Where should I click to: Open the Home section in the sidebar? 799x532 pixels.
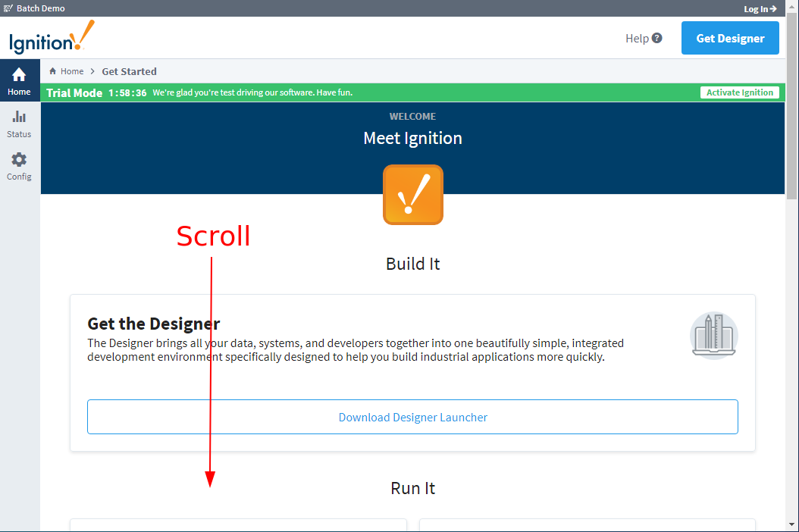[19, 81]
